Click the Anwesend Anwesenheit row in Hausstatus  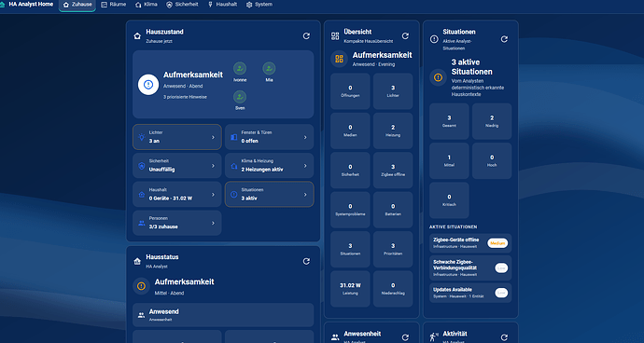click(x=223, y=315)
